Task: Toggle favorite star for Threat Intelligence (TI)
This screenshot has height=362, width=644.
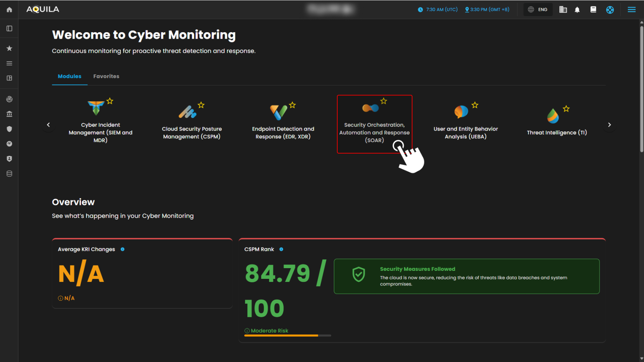Action: point(566,109)
